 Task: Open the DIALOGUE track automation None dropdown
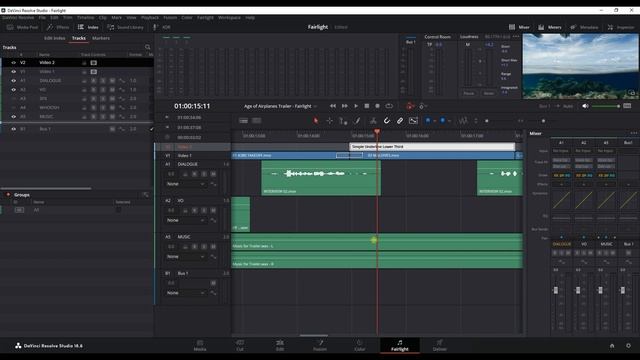pyautogui.click(x=186, y=184)
